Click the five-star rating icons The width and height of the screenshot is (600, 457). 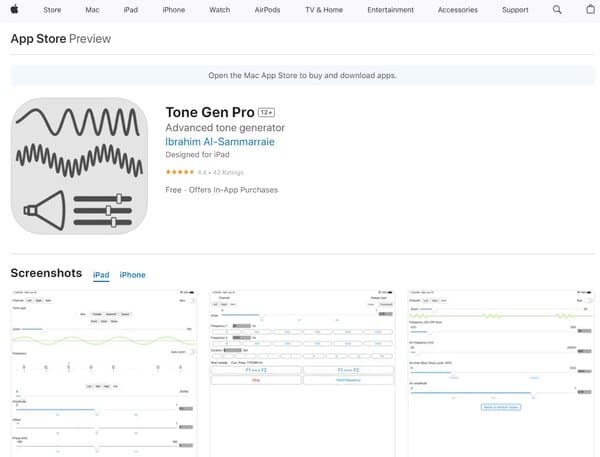pos(180,172)
